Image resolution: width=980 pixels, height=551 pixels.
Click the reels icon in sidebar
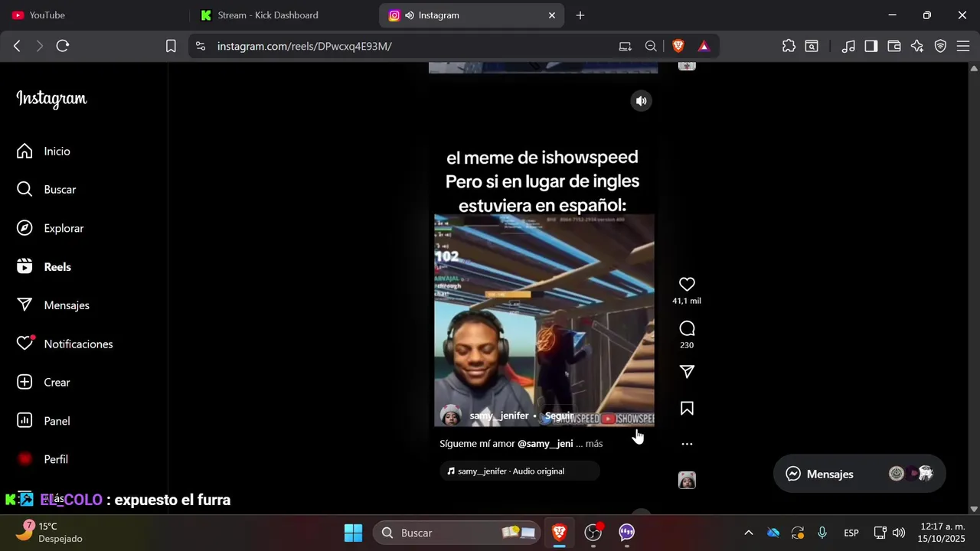[x=24, y=266]
